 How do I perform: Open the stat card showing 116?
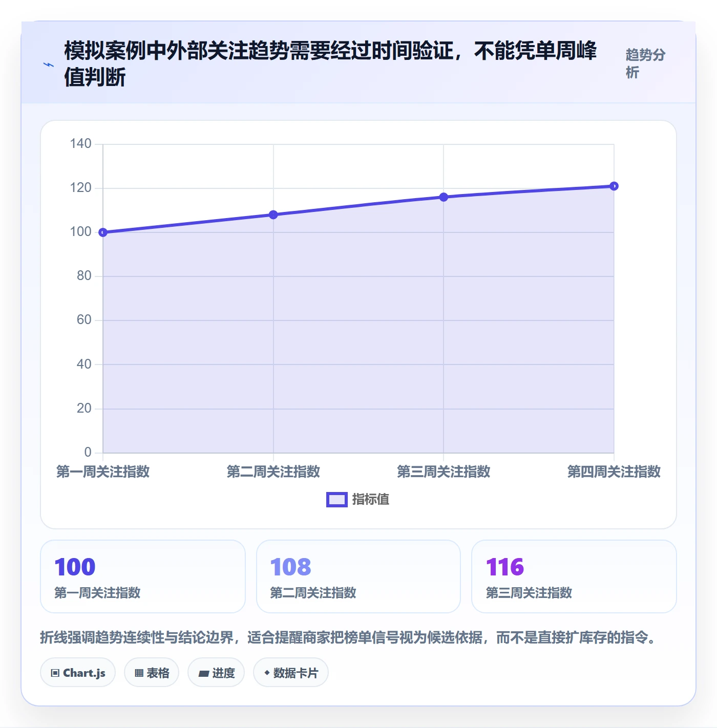tap(574, 576)
